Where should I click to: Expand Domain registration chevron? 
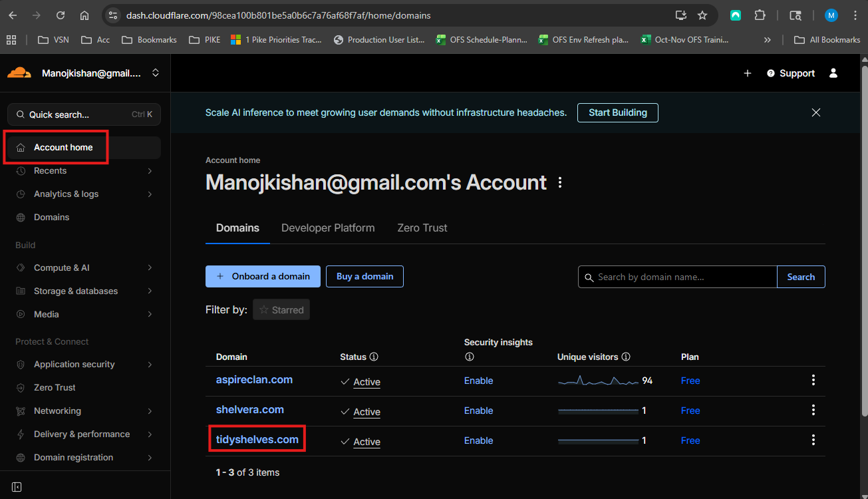tap(150, 458)
